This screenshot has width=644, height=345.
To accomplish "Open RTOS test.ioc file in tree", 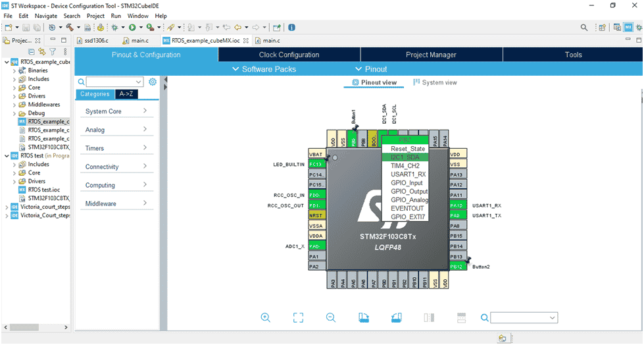I will click(x=43, y=190).
